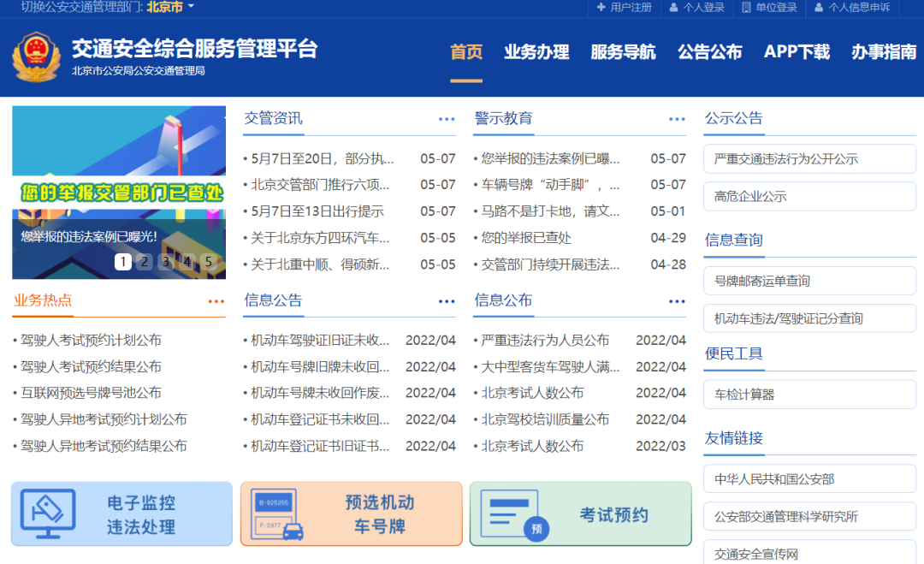Click the personal login person icon
This screenshot has height=564, width=924.
coord(674,8)
